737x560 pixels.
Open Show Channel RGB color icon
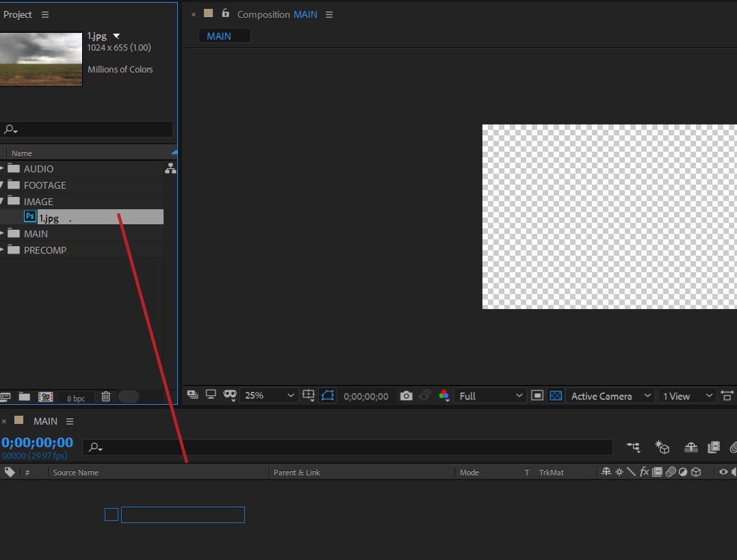point(443,396)
